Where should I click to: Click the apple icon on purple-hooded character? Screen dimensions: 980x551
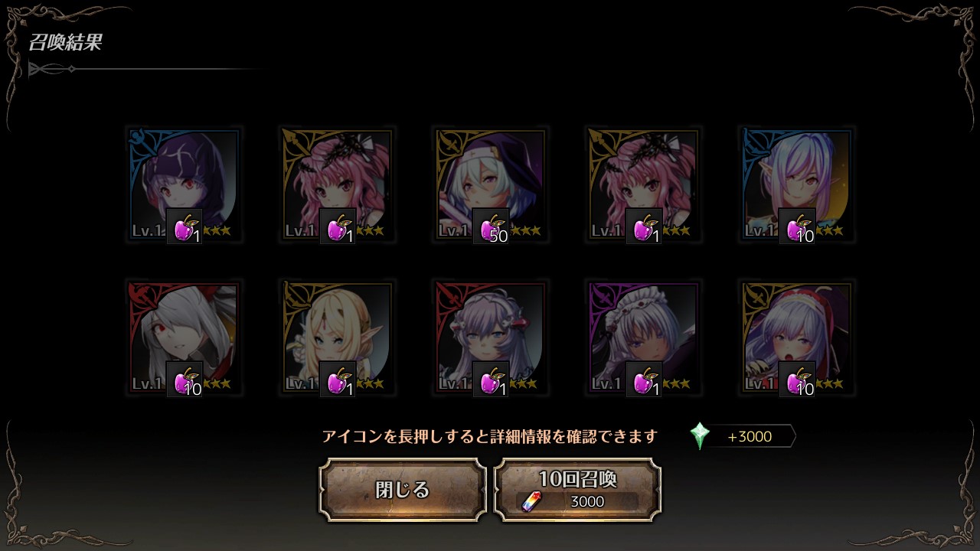click(185, 227)
